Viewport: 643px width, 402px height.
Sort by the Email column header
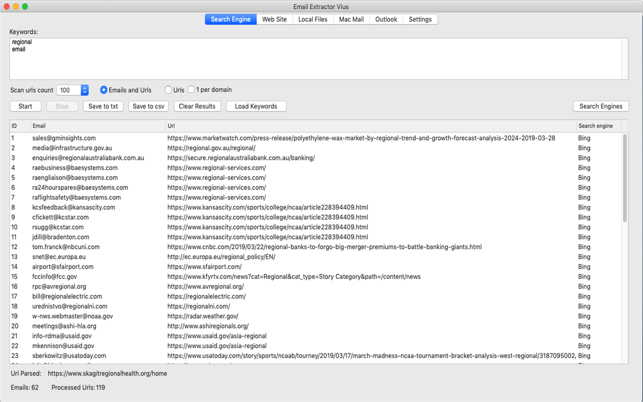click(98, 126)
